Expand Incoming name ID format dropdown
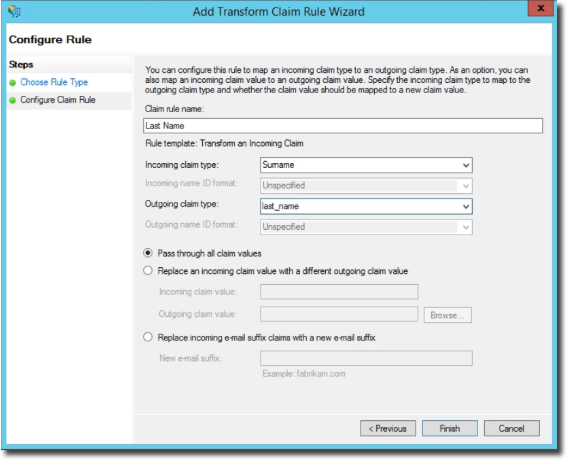The height and width of the screenshot is (460, 567). click(466, 186)
